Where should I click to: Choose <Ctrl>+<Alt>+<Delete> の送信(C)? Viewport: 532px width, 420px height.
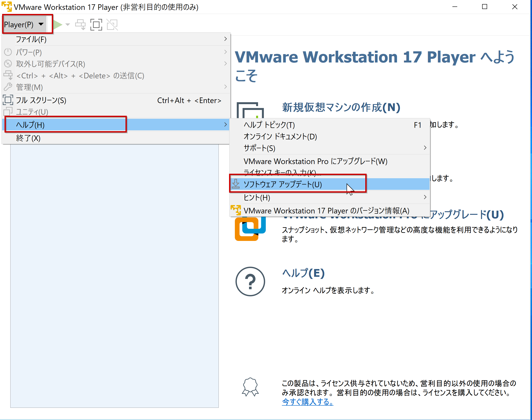point(116,76)
